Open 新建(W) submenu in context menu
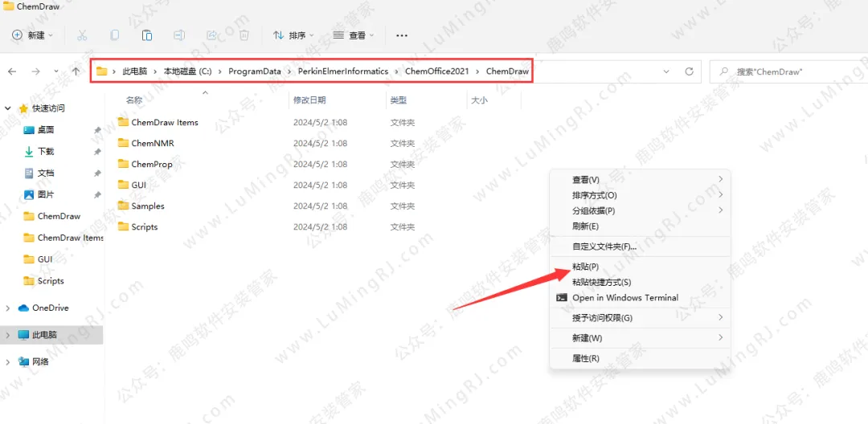Screen dimensions: 868x424 pos(640,338)
